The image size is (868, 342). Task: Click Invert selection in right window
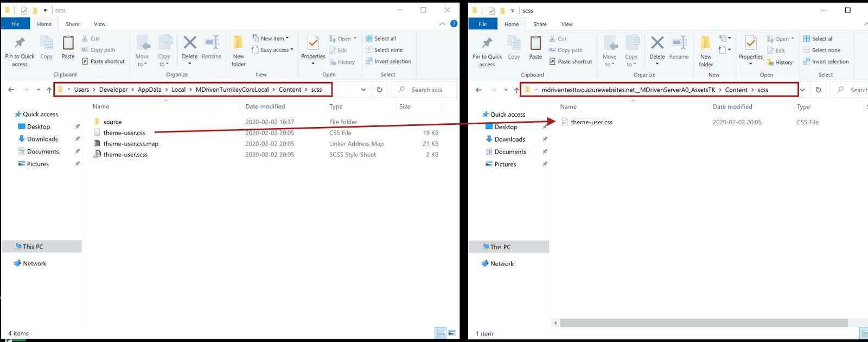coord(826,62)
